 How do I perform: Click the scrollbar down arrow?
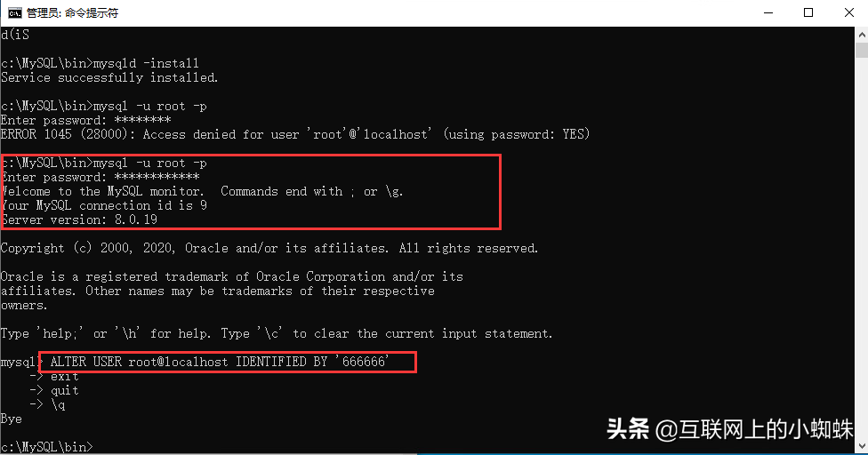862,445
